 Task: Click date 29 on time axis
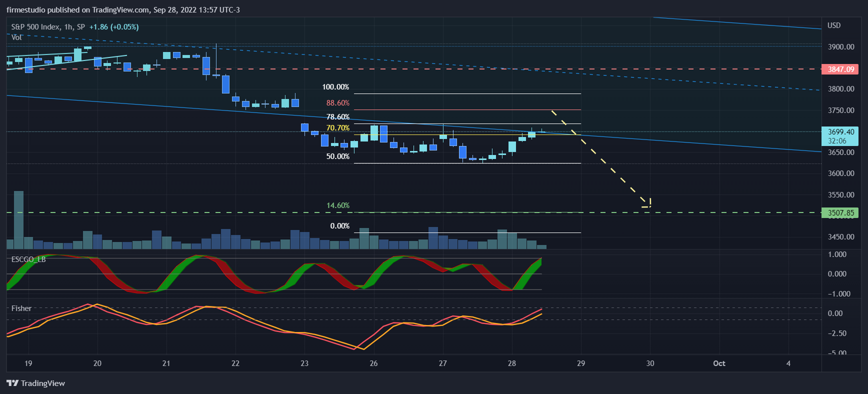click(x=581, y=363)
